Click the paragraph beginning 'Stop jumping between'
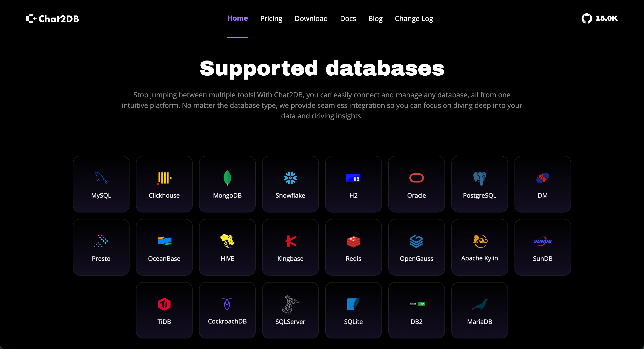Viewport: 644px width, 349px height. [x=322, y=105]
